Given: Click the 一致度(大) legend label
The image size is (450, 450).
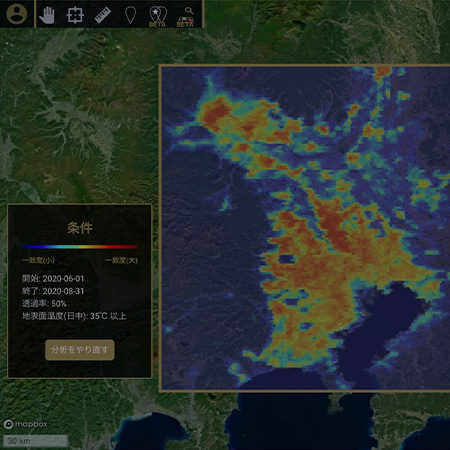Looking at the screenshot, I should 121,260.
